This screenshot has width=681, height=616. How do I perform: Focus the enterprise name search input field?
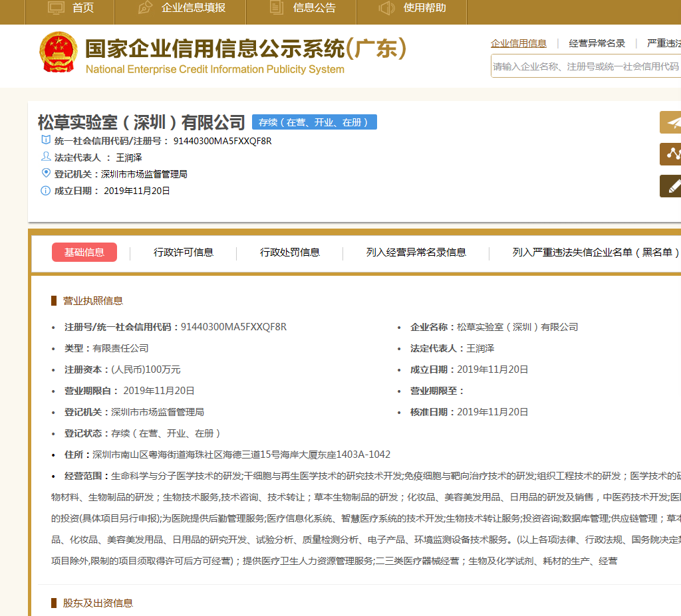pos(585,66)
